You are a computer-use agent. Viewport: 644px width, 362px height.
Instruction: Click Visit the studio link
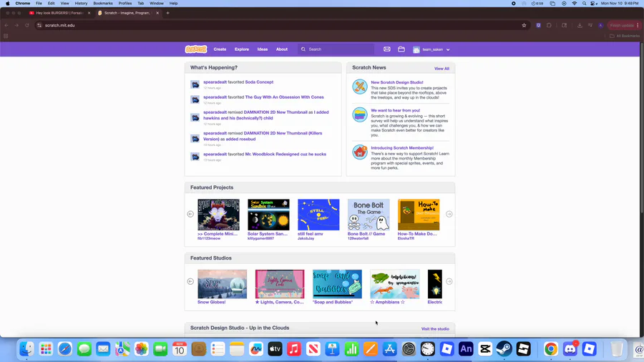point(435,329)
